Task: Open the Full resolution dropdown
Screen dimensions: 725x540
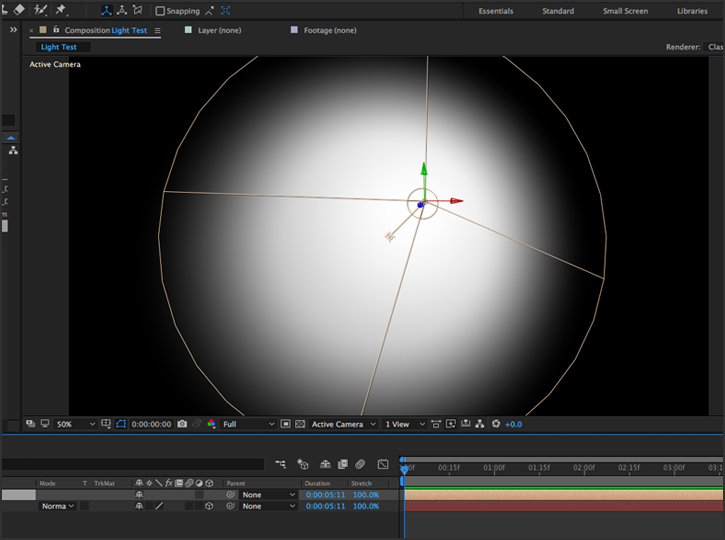Action: (x=248, y=424)
